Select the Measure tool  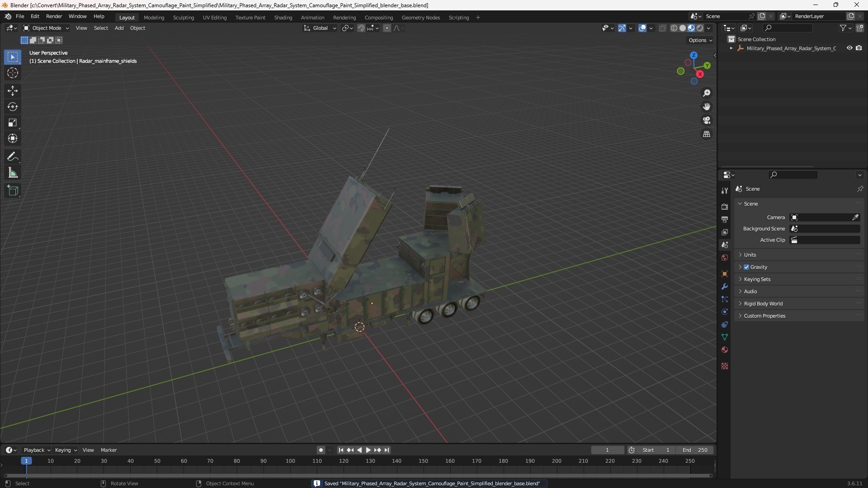tap(13, 173)
